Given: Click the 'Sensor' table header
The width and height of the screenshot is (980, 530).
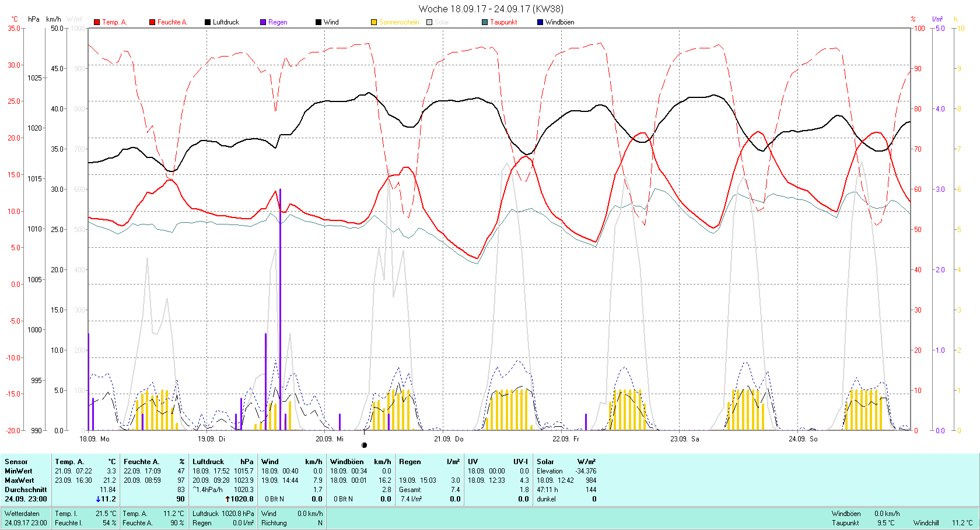Looking at the screenshot, I should tap(16, 462).
